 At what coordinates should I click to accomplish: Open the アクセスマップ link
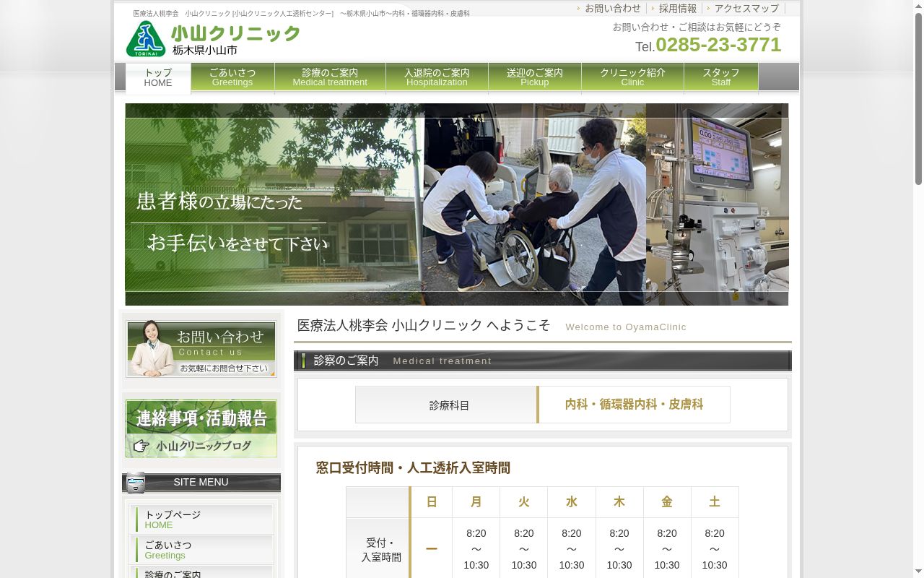[746, 9]
